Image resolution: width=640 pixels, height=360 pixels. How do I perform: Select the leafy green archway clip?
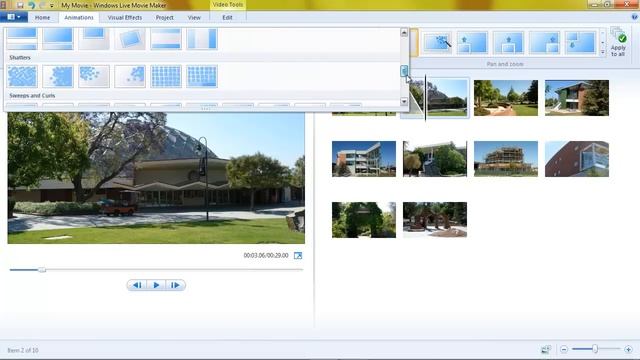tap(364, 220)
